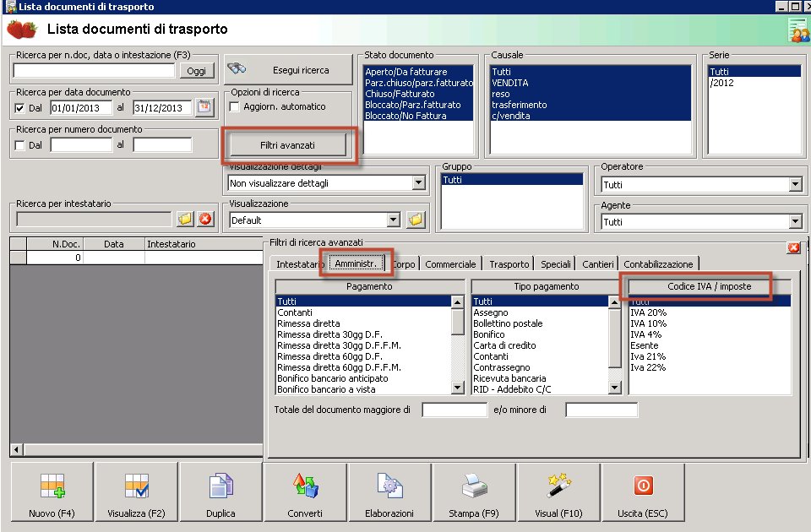The width and height of the screenshot is (811, 532).
Task: Switch to the Amministr. tab
Action: pos(357,263)
